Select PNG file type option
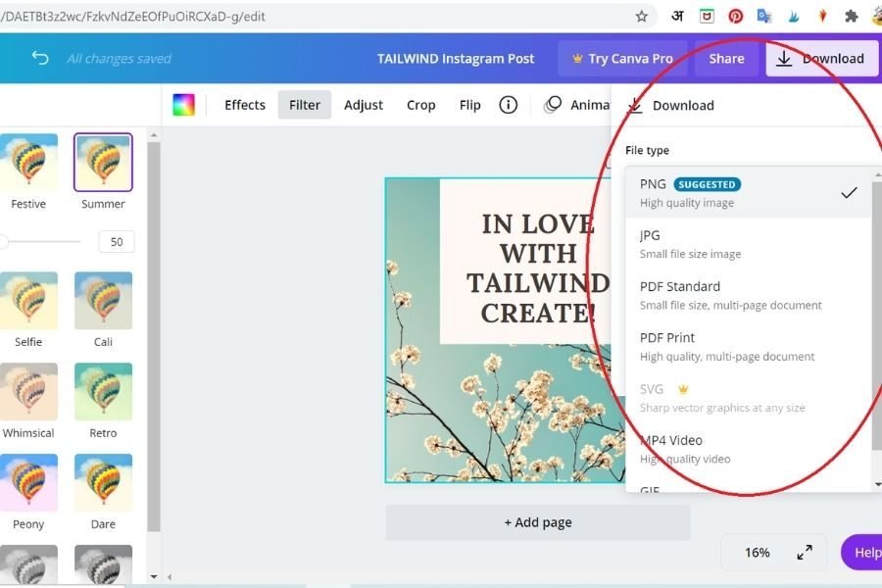Viewport: 882px width, 588px height. click(x=747, y=193)
